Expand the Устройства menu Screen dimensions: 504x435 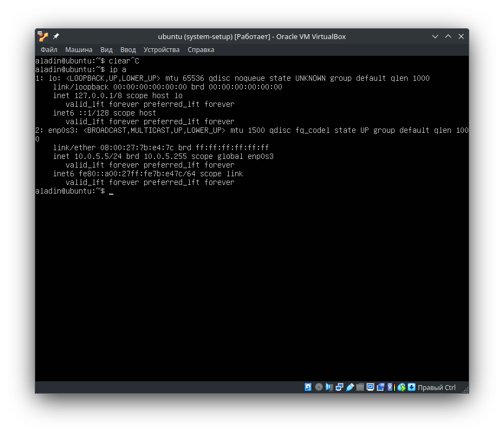(x=161, y=50)
